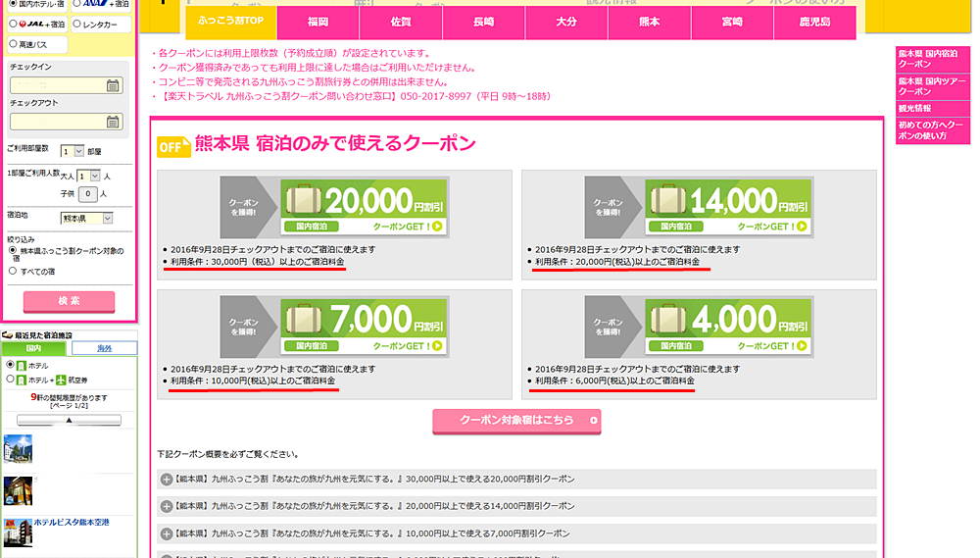Open the 宿泊地 prefecture dropdown

87,219
